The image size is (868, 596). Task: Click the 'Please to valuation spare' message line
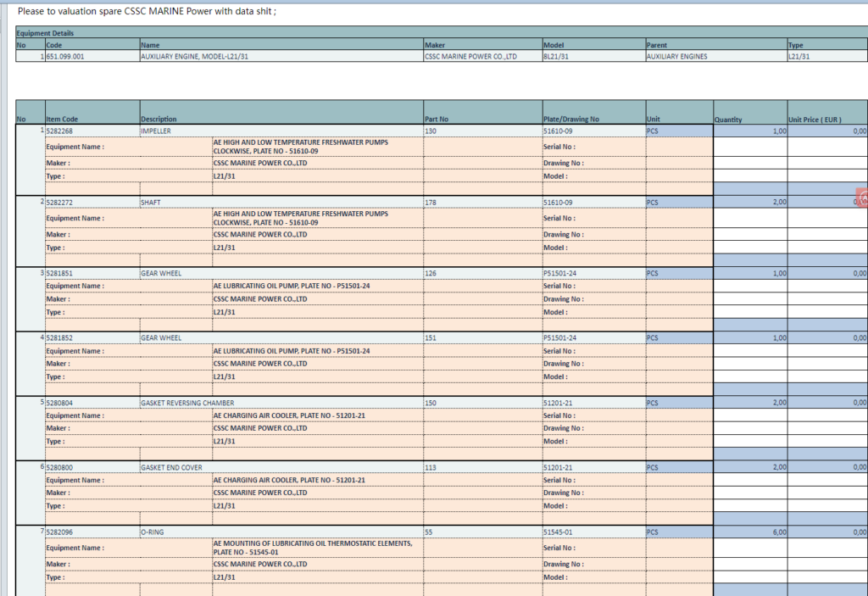pyautogui.click(x=147, y=11)
